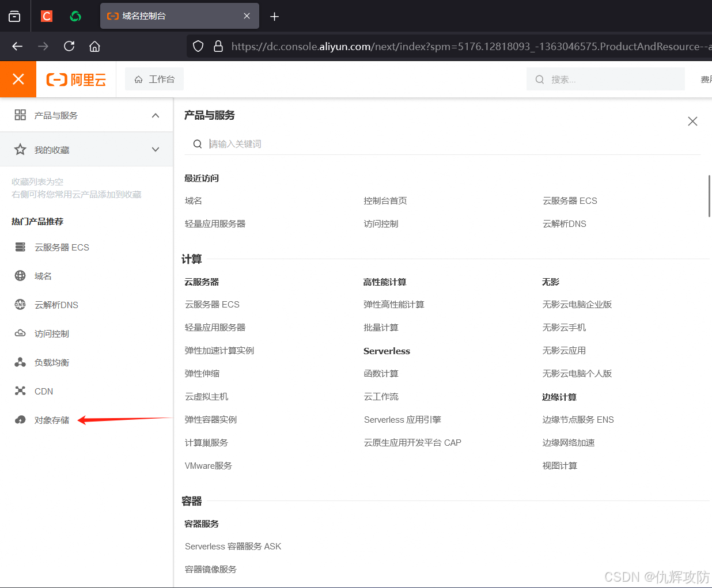Open 云工作流
The image size is (712, 588).
click(x=381, y=396)
